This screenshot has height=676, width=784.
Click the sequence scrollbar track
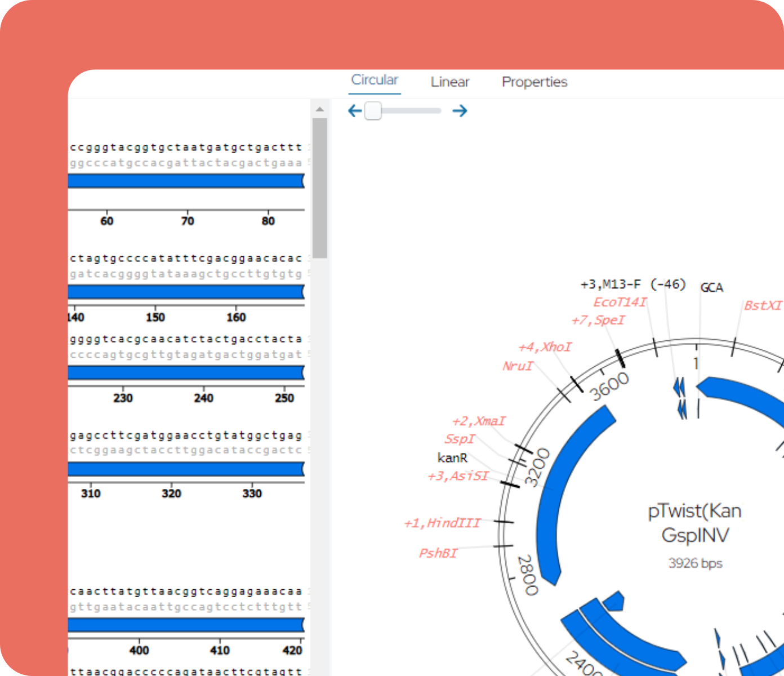click(x=320, y=394)
